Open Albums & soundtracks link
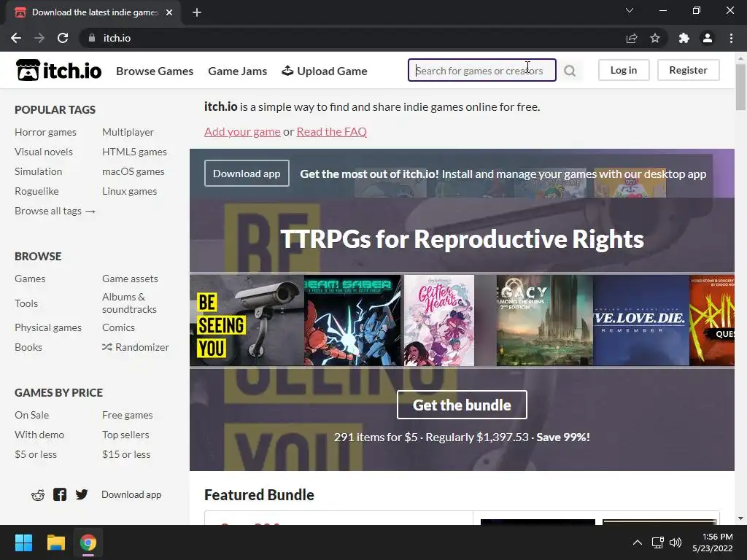The image size is (747, 560). click(129, 303)
